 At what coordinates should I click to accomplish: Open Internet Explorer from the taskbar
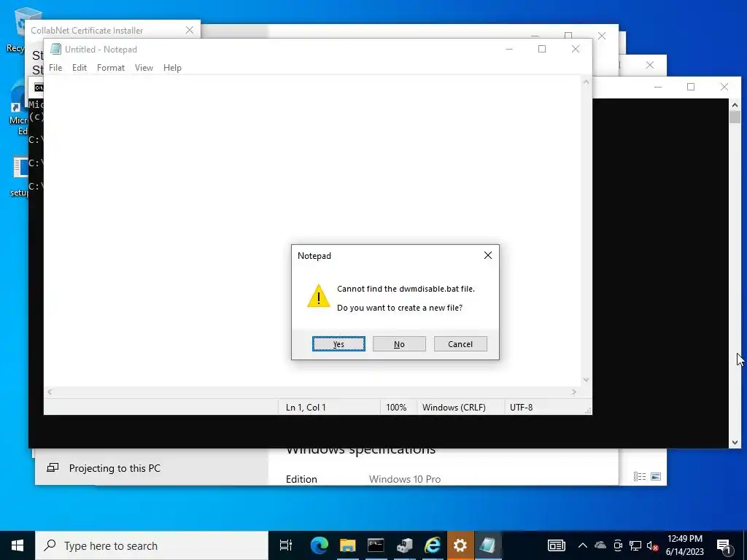432,545
